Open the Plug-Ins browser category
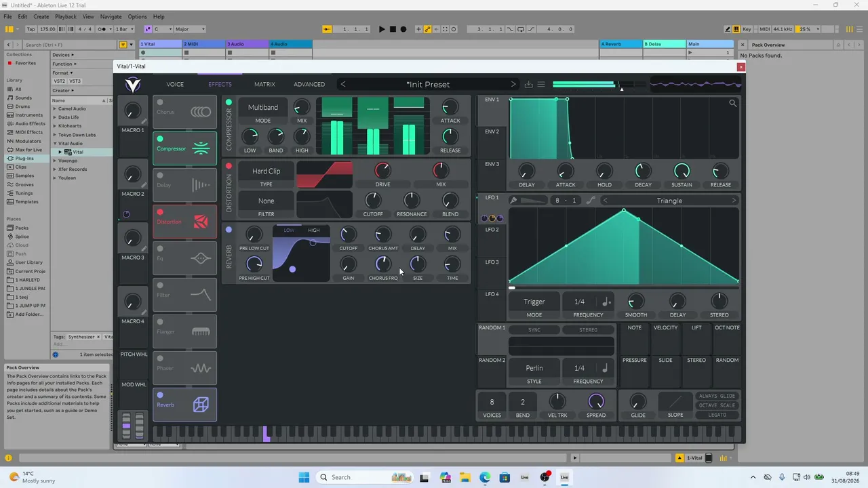This screenshot has height=488, width=868. 24,159
